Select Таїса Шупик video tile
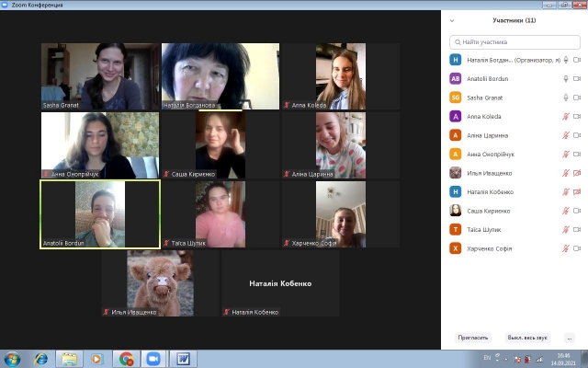Screen dimensions: 588x368 220,214
